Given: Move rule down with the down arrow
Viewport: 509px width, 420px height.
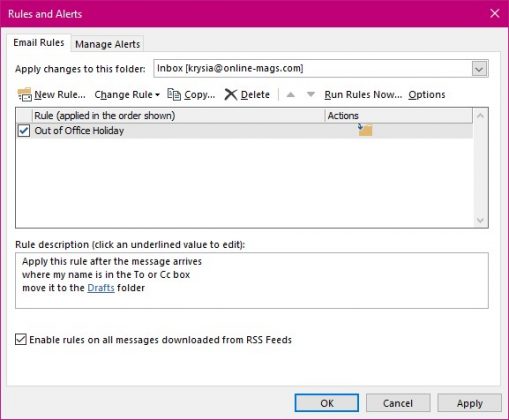Looking at the screenshot, I should [x=311, y=95].
